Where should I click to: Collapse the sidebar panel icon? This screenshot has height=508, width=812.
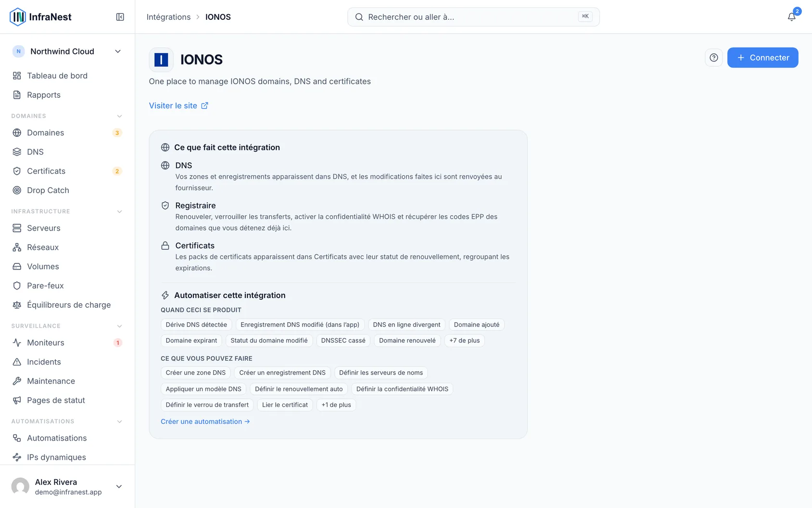tap(120, 17)
